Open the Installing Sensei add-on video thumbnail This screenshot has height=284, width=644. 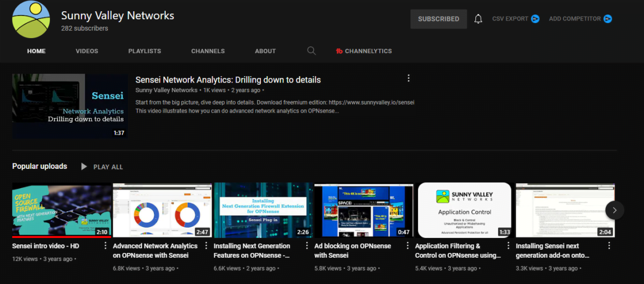566,210
